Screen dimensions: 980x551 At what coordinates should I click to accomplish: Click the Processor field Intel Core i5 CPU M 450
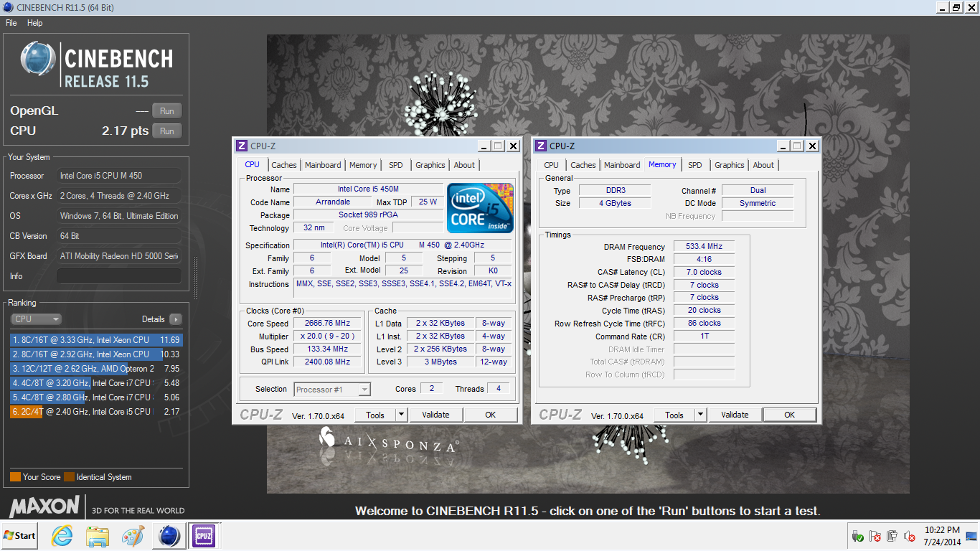click(119, 176)
